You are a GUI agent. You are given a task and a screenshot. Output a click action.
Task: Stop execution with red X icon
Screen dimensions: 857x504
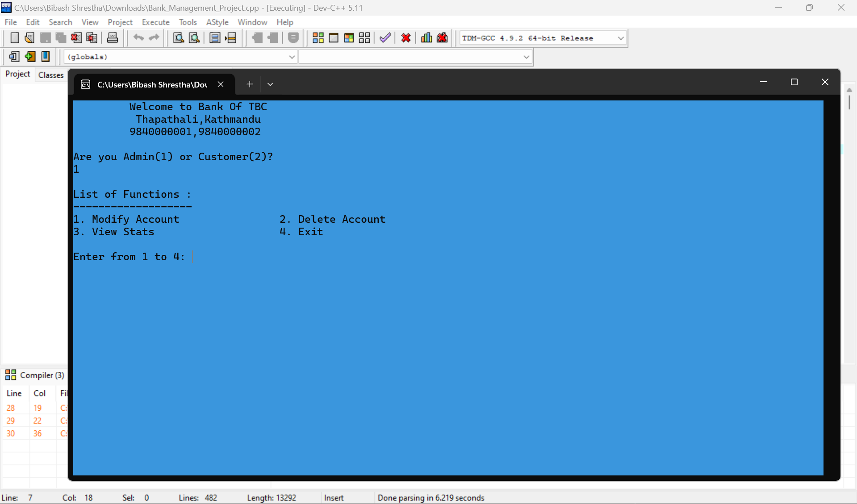(x=406, y=38)
